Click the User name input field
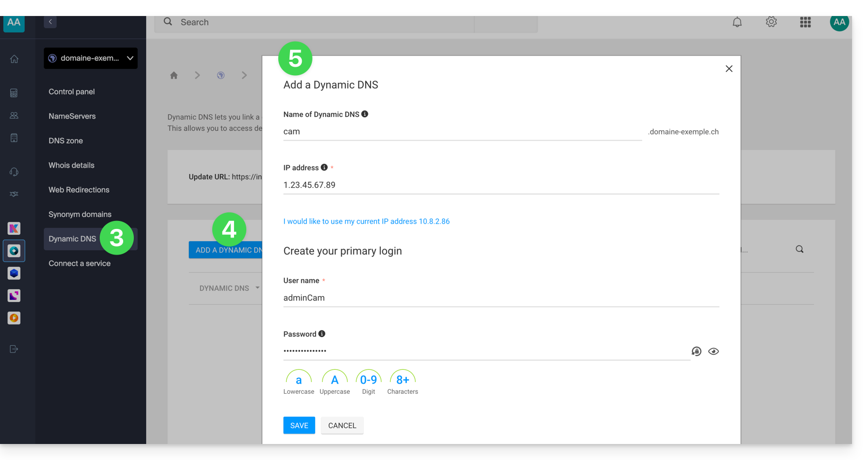The width and height of the screenshot is (868, 460). tap(501, 298)
